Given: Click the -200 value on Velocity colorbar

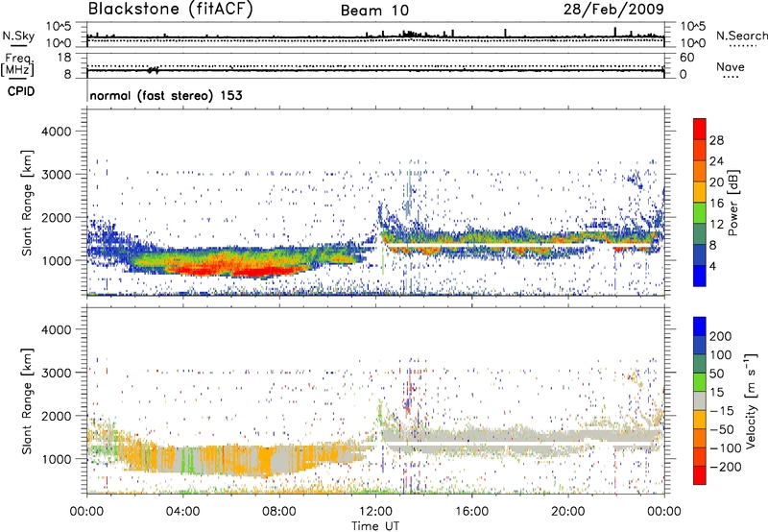Looking at the screenshot, I should [725, 467].
